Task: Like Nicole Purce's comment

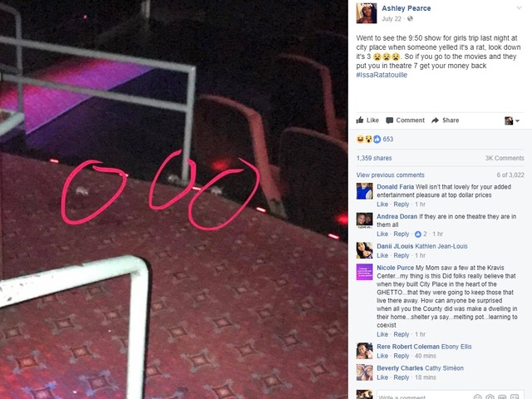Action: pos(382,334)
